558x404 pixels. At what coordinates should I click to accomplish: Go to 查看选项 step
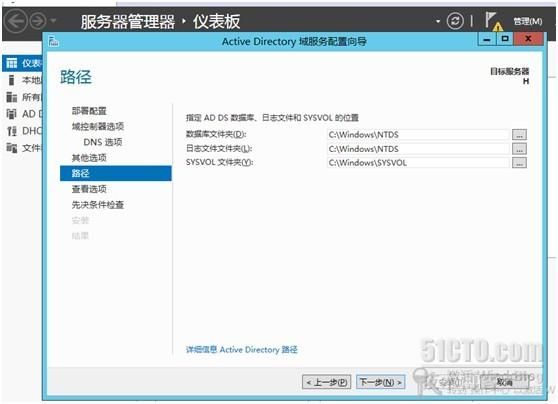[x=89, y=189]
